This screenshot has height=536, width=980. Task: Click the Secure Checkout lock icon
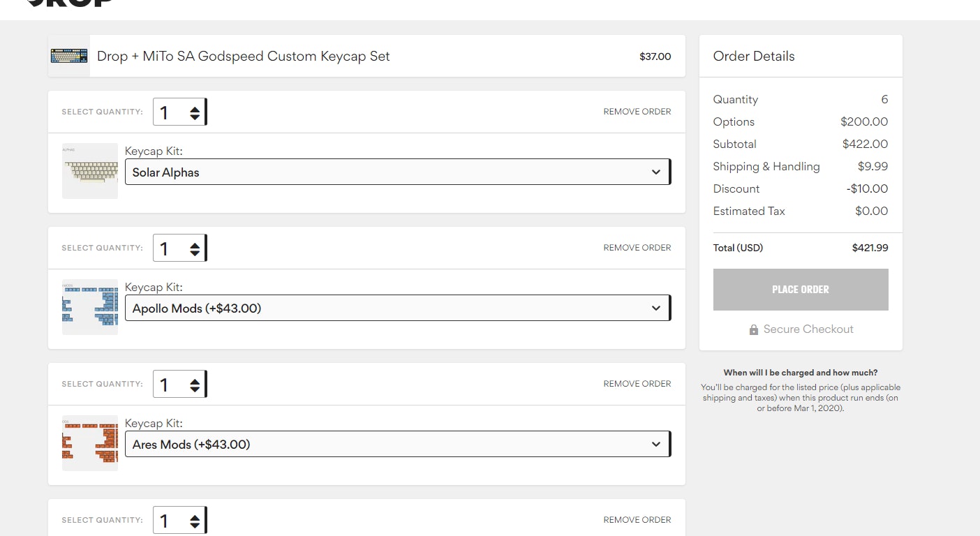(x=753, y=329)
